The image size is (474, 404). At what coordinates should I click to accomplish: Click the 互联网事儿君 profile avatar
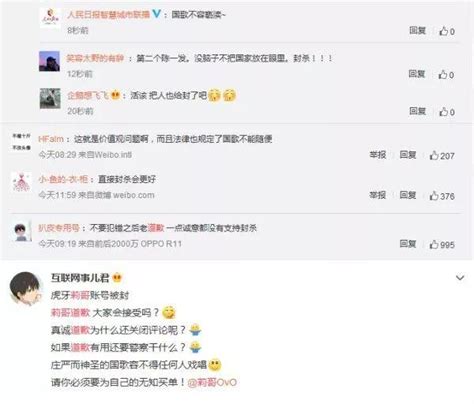pyautogui.click(x=26, y=288)
